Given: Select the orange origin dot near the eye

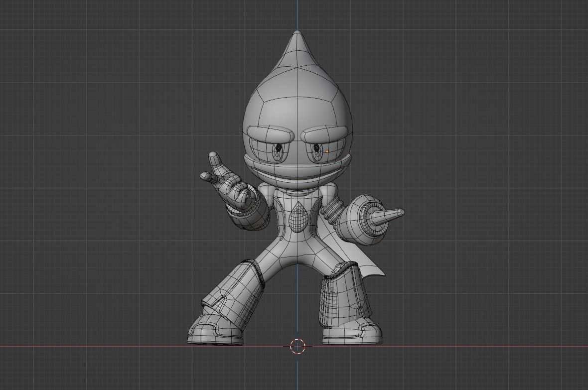Looking at the screenshot, I should tap(327, 151).
